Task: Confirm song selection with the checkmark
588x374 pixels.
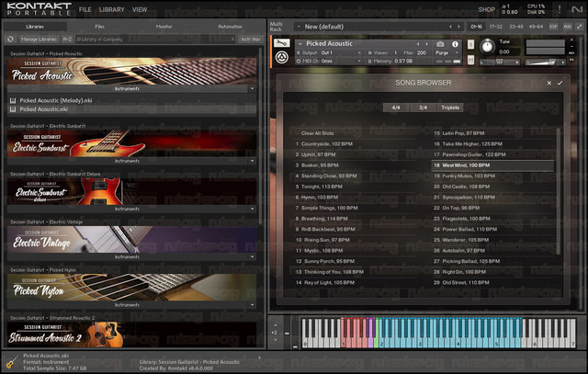Action: pos(560,83)
